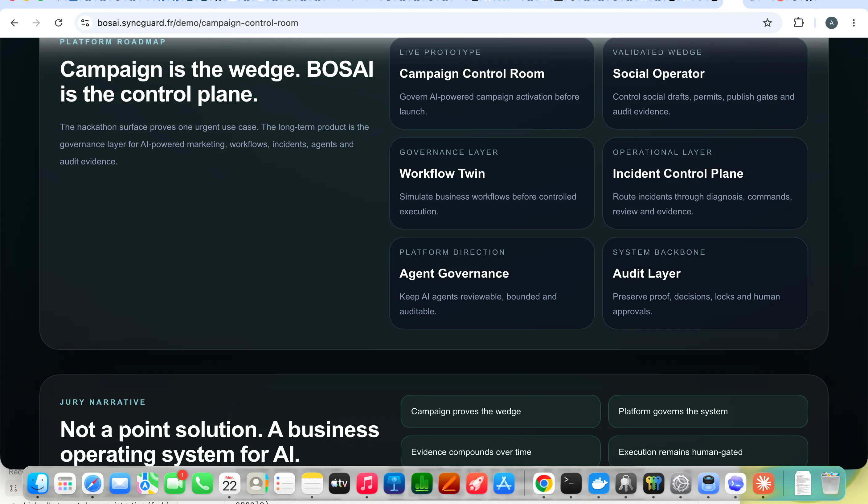Click the 'GOVERNANCE LAYER' tag

pos(449,152)
